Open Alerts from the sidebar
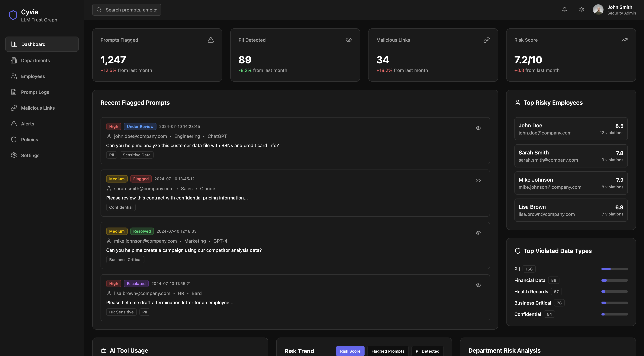This screenshot has height=356, width=644. tap(27, 124)
